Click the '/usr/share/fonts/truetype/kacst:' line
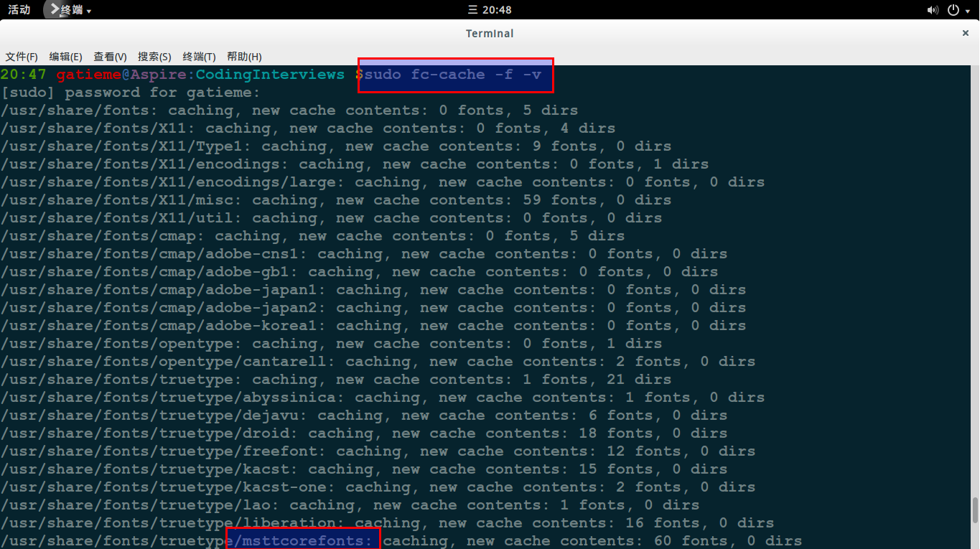The width and height of the screenshot is (980, 549). 364,469
